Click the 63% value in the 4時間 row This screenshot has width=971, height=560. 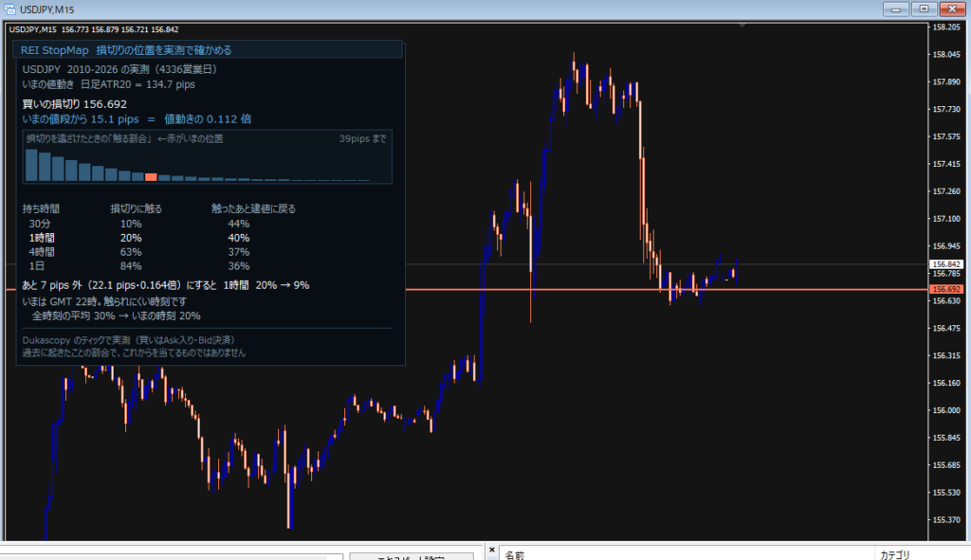click(x=131, y=252)
